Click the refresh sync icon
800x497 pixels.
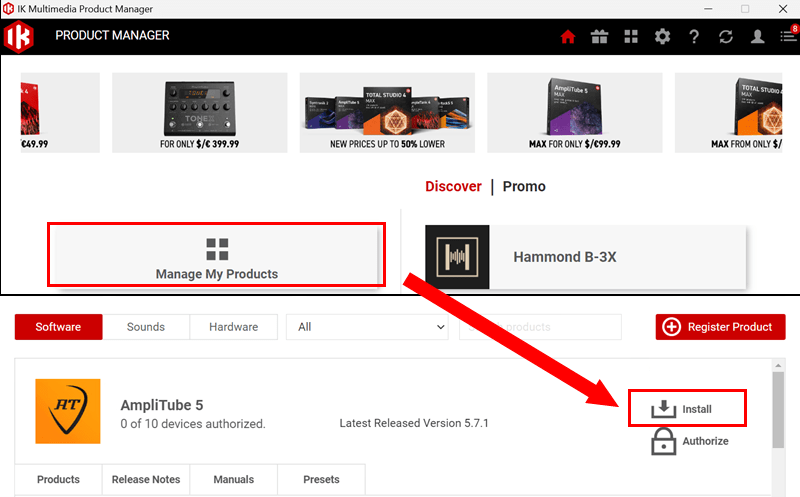point(726,36)
